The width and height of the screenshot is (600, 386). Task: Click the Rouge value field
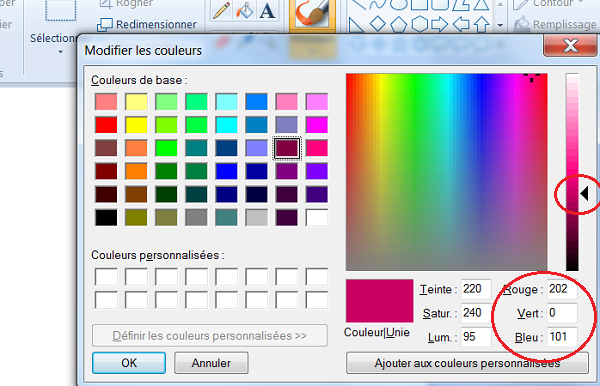[x=561, y=289]
